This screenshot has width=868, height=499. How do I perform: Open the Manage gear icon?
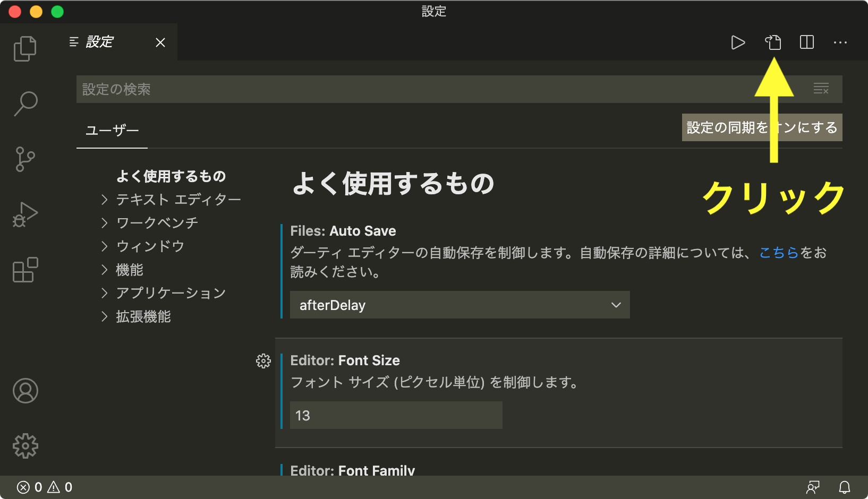pyautogui.click(x=24, y=446)
